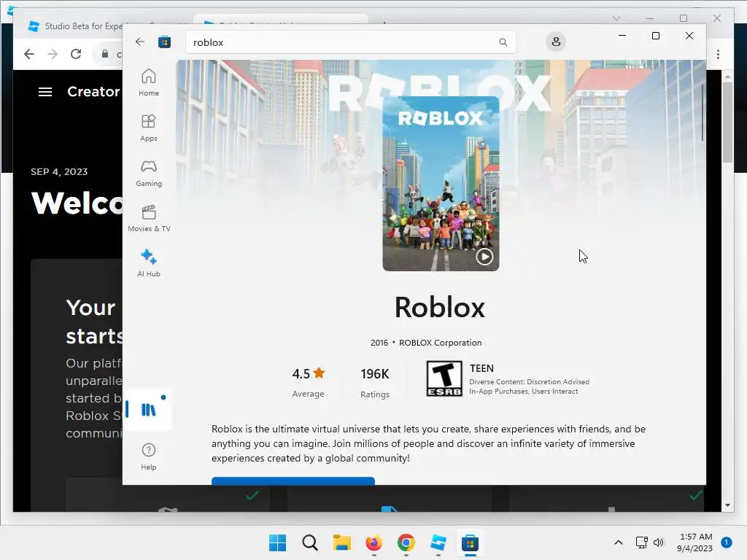Open Help in Store sidebar
The image size is (747, 560).
click(x=149, y=457)
